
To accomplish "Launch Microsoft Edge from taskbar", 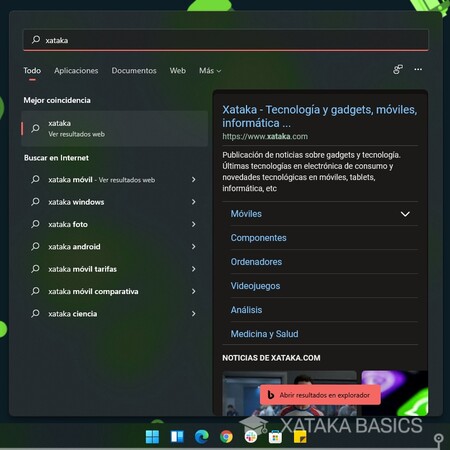I will coord(202,436).
